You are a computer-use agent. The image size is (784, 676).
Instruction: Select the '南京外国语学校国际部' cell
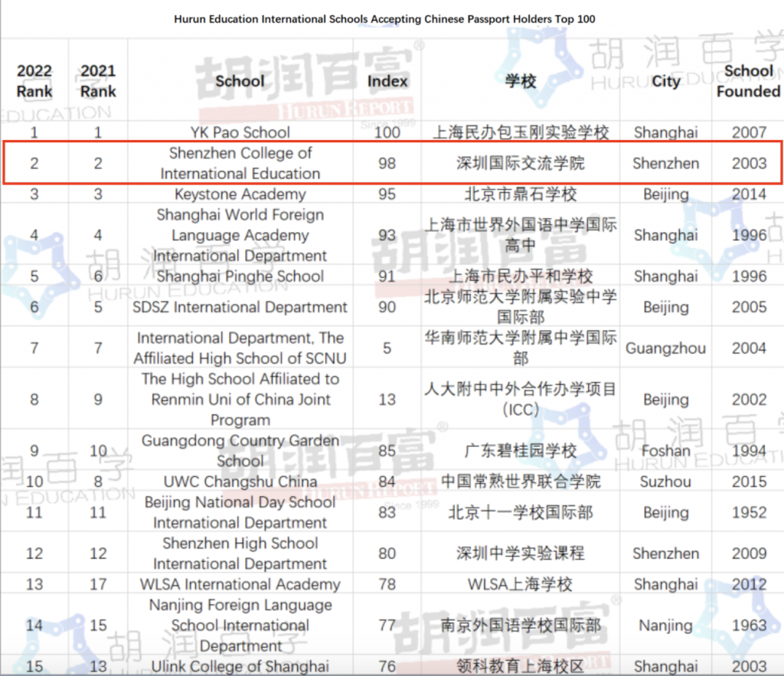point(521,625)
